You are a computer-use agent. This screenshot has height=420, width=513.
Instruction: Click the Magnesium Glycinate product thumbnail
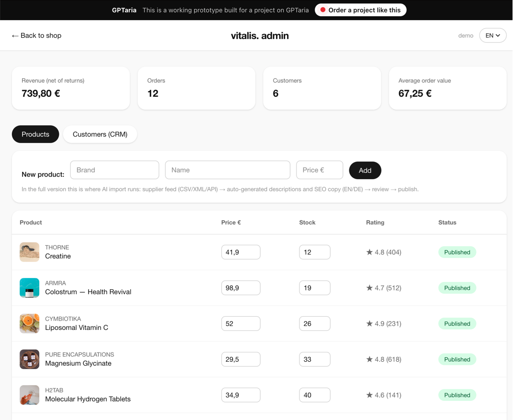29,359
